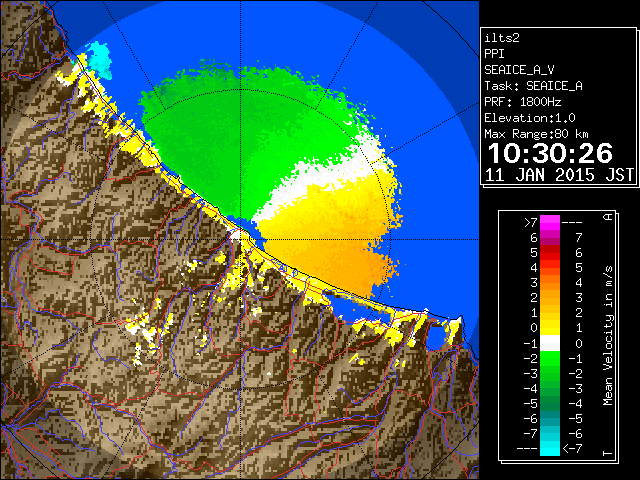Click the 'PRF: 1800Hz' text
Image resolution: width=640 pixels, height=480 pixels.
point(523,102)
